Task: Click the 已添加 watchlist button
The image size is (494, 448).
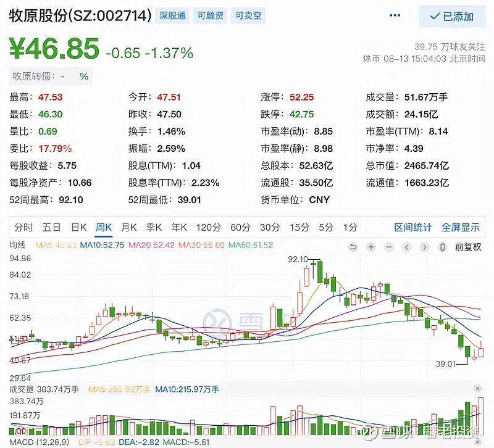Action: [x=452, y=17]
